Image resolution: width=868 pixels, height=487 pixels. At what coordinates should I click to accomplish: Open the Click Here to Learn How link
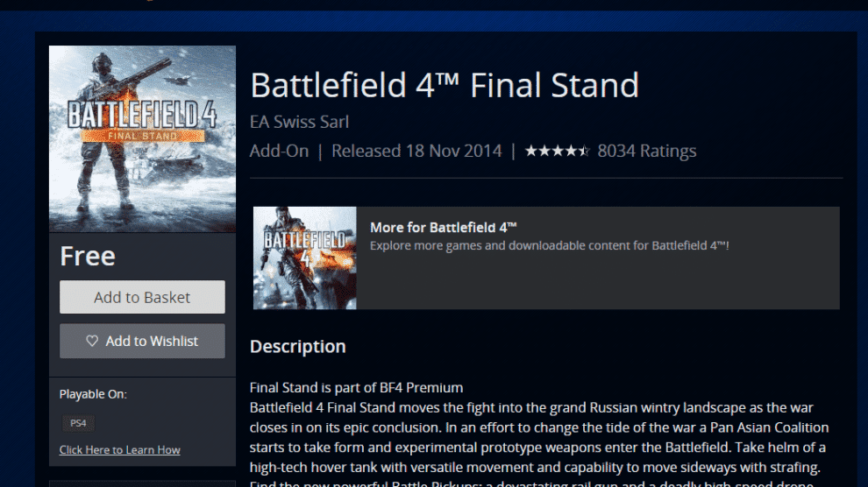pyautogui.click(x=119, y=450)
